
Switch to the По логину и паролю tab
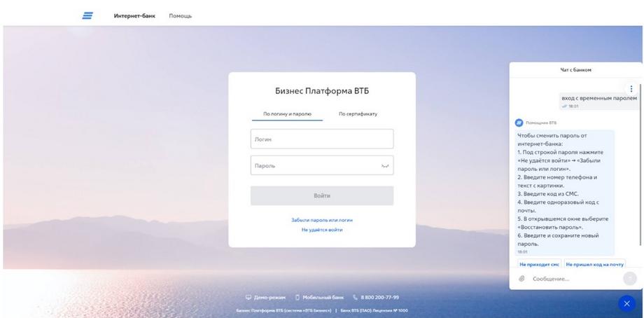(x=287, y=113)
